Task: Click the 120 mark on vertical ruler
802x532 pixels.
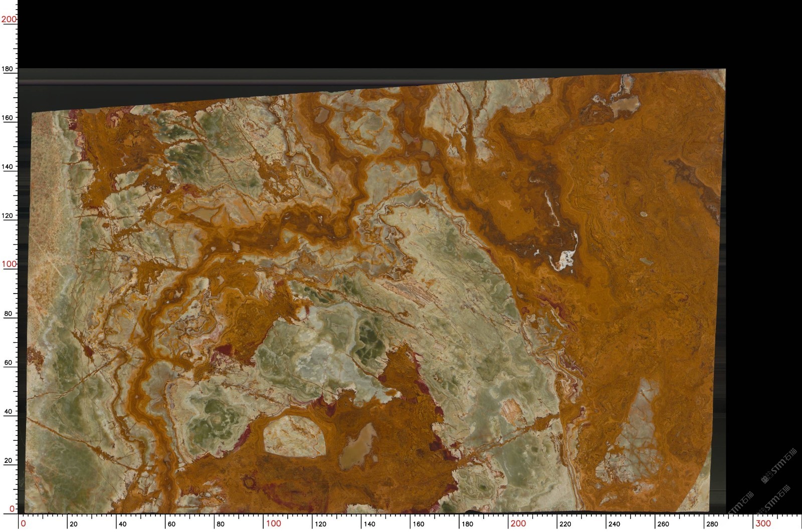Action: point(9,215)
